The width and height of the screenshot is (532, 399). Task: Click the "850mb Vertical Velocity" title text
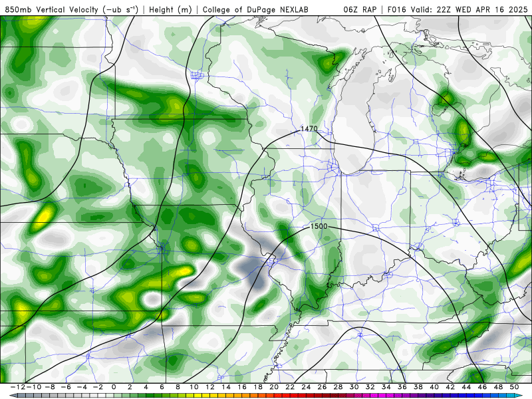[x=51, y=9]
